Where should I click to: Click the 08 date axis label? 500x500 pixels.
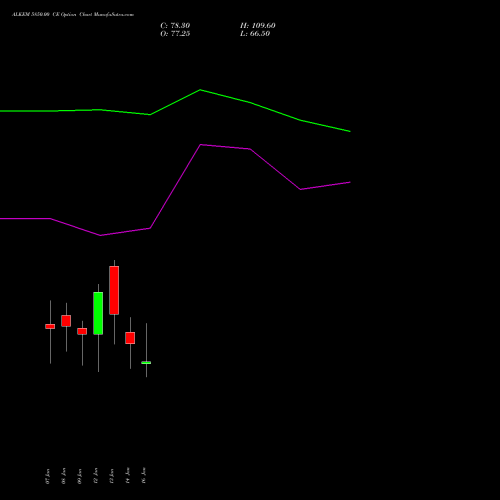64,476
